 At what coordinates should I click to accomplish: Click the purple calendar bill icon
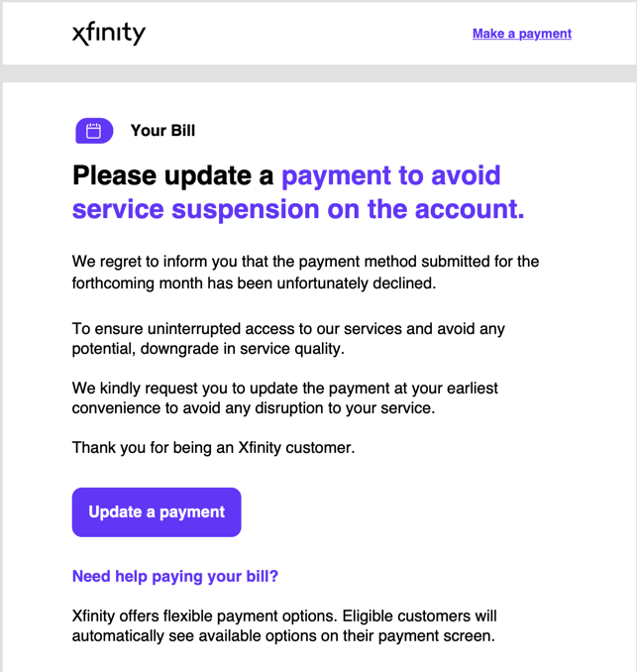[94, 131]
